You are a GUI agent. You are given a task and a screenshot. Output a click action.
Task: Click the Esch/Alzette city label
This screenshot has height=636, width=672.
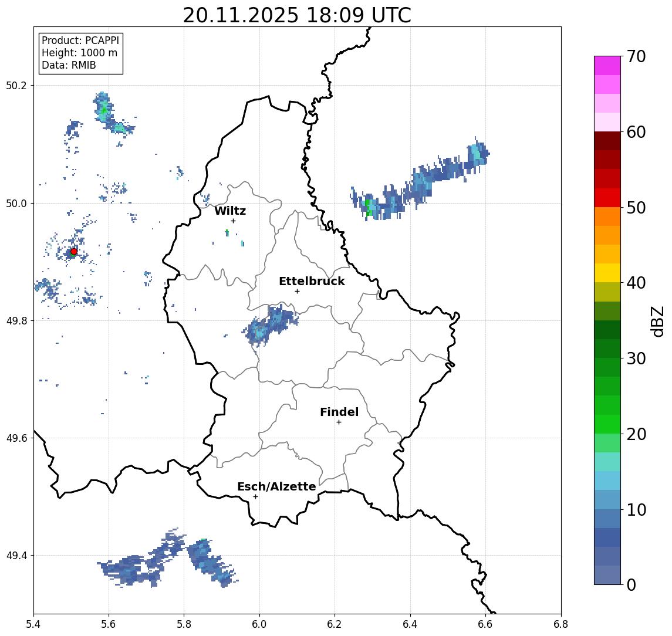point(276,486)
